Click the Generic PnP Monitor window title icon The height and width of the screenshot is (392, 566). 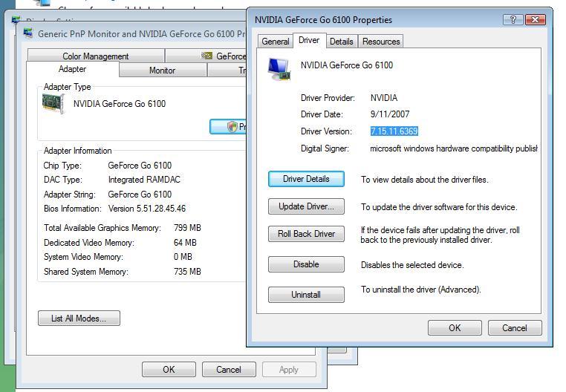[x=28, y=33]
